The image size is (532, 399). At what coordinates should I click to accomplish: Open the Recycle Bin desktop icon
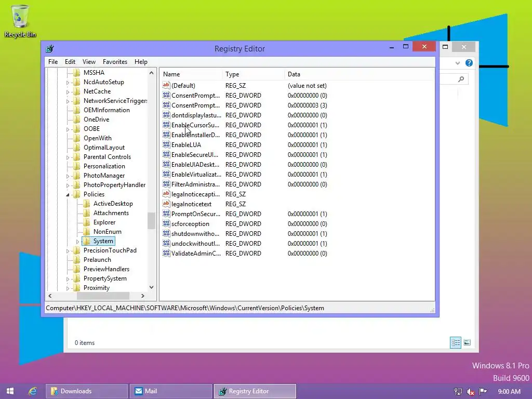point(20,21)
